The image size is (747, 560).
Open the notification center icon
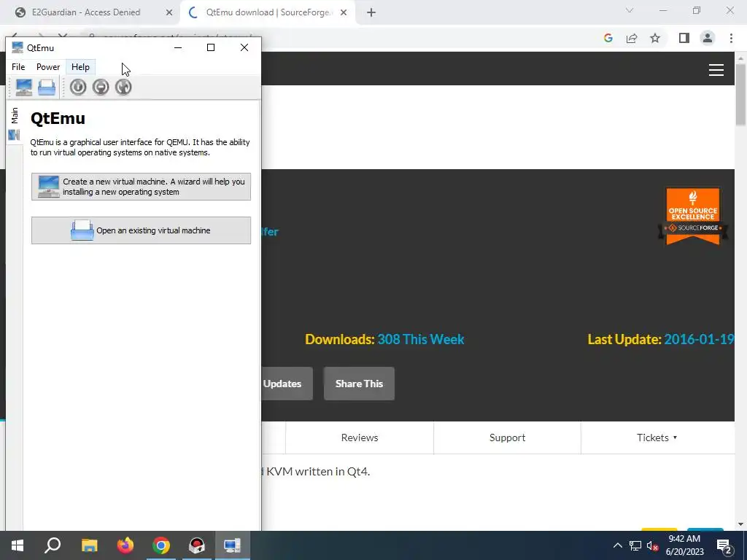click(x=724, y=545)
